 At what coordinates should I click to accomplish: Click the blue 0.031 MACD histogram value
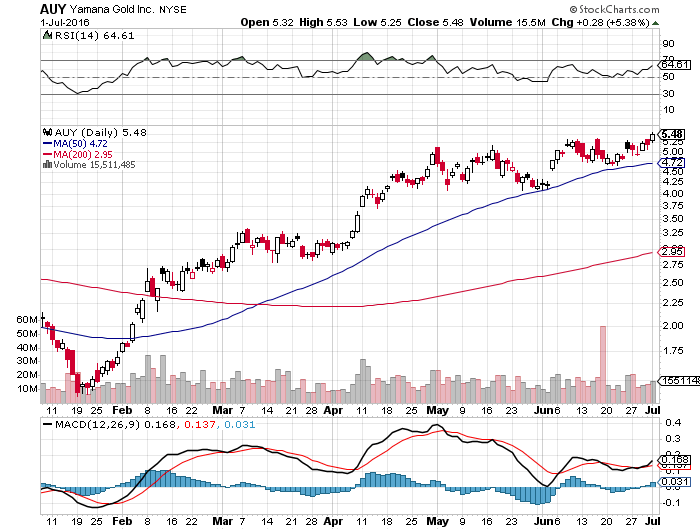239,424
